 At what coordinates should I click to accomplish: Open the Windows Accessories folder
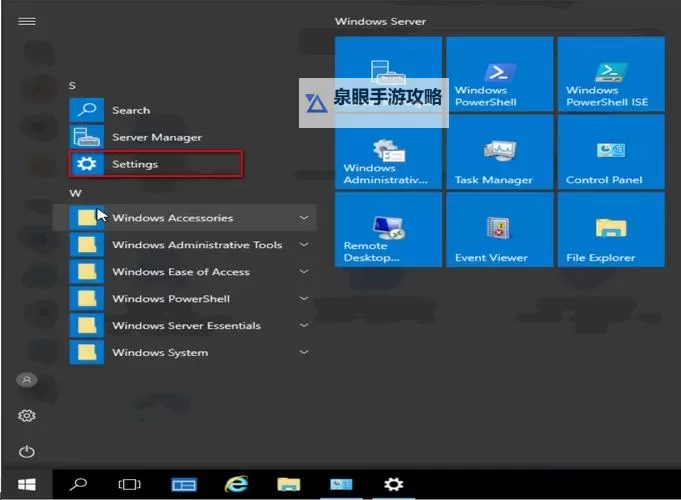tap(185, 218)
